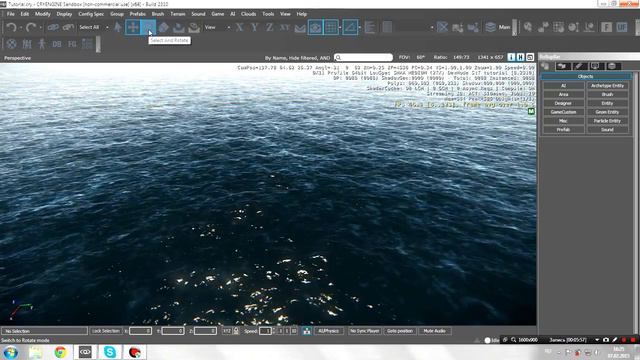Toggle the 'H' helpers icon in viewport header

520,57
